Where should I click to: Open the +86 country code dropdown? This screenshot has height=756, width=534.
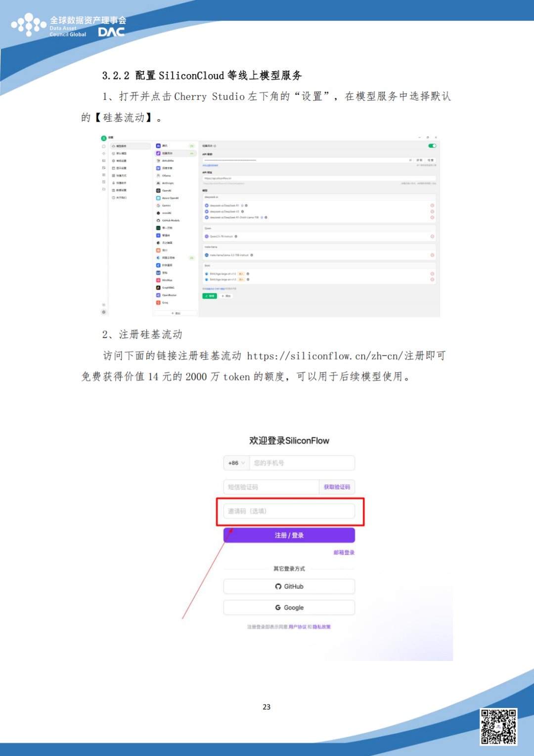[x=236, y=463]
